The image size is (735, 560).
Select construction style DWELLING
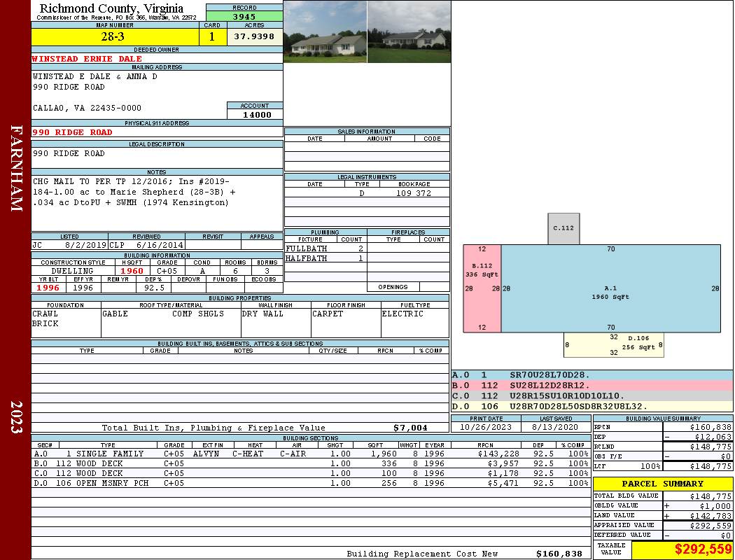[72, 271]
